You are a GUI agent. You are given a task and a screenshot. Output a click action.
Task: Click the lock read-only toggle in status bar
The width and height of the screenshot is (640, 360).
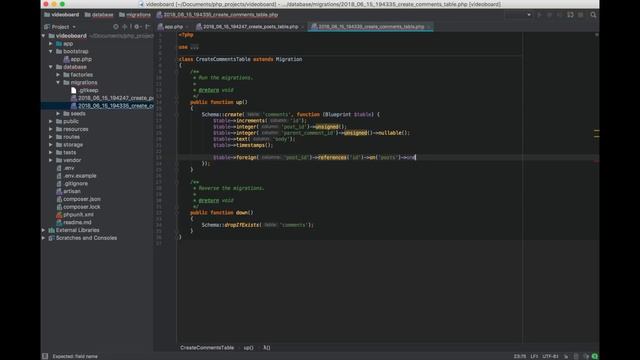[566, 356]
